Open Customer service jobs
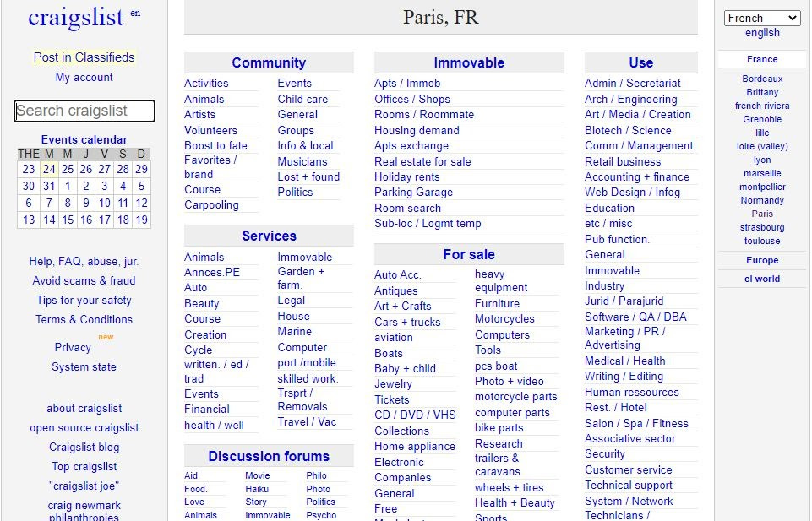 tap(628, 469)
